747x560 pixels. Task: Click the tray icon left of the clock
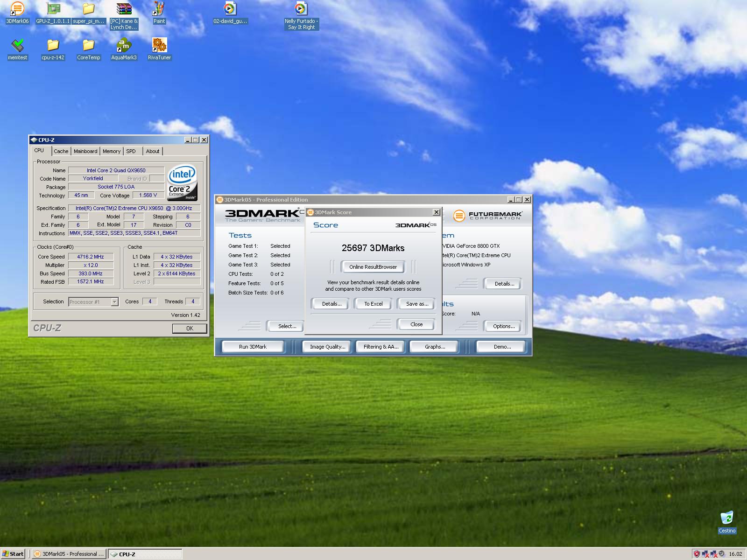coord(722,554)
